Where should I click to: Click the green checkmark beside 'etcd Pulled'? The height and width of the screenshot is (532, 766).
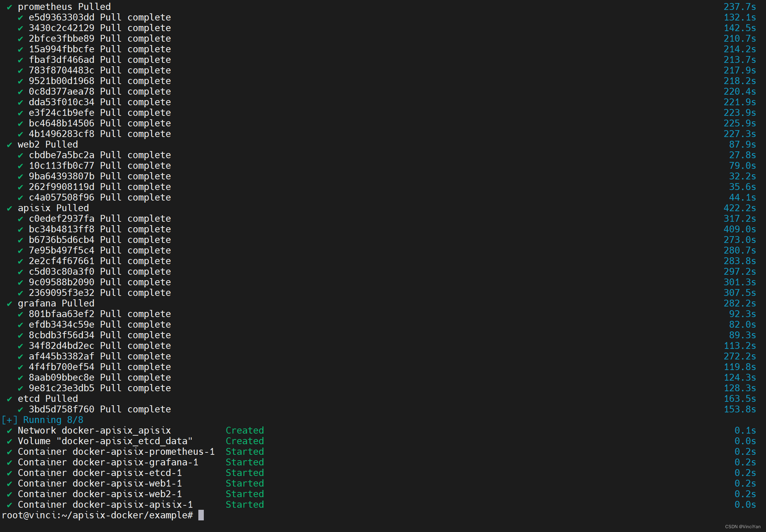10,399
